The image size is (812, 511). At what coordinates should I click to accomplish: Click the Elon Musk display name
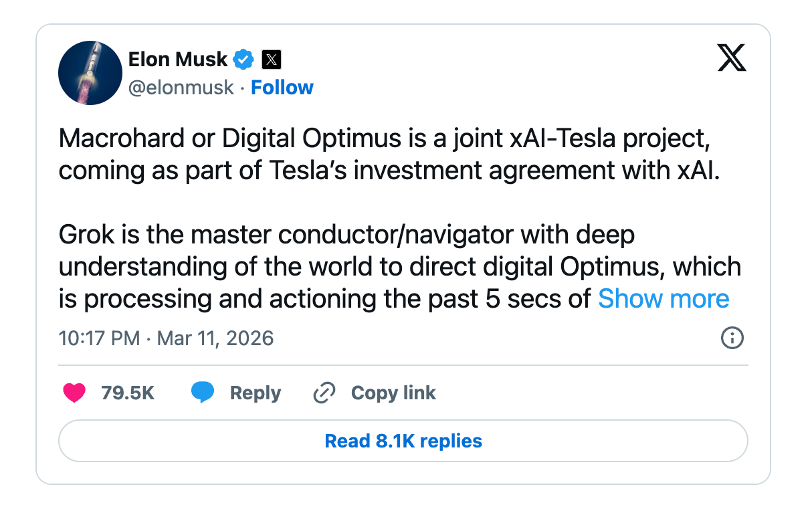pyautogui.click(x=177, y=60)
